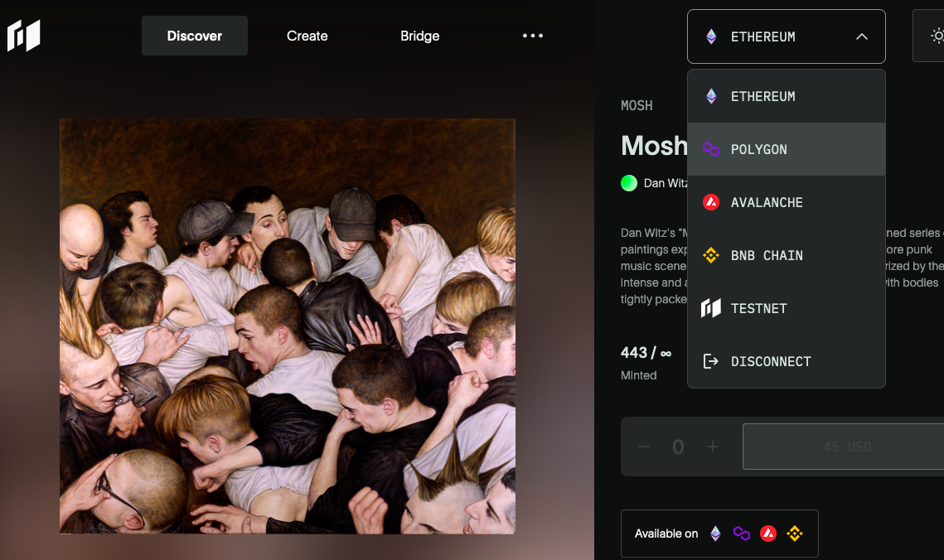Click the Manifold logo icon
The image size is (944, 560).
[x=23, y=36]
